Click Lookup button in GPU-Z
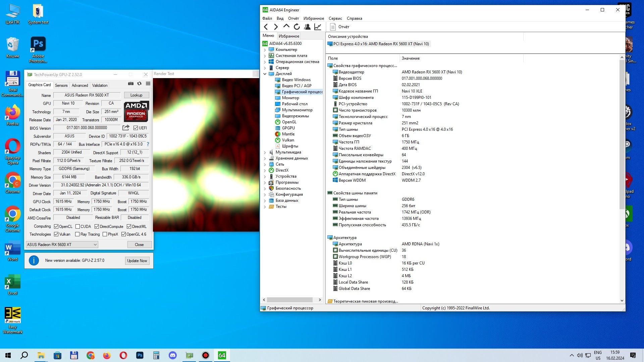The width and height of the screenshot is (644, 362). point(136,95)
